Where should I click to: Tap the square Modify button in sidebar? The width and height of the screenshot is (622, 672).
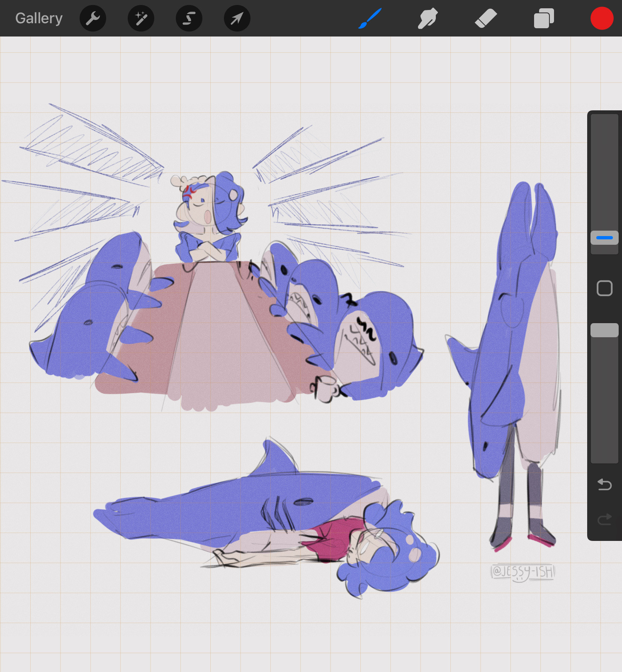[x=605, y=288]
